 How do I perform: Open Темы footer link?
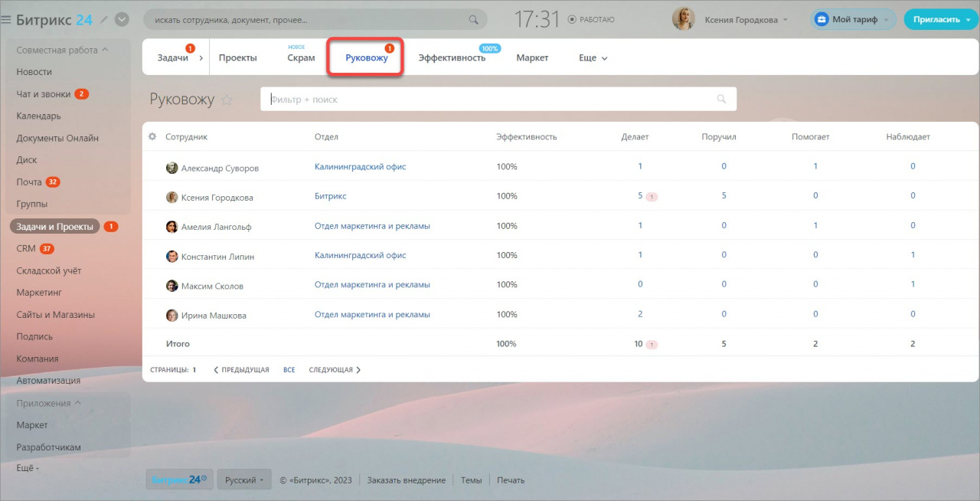tap(472, 480)
